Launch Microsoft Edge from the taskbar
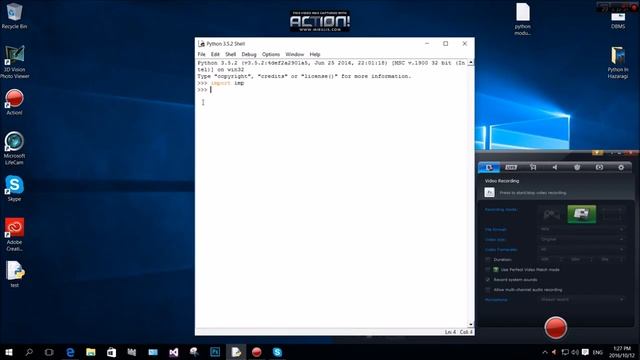640x360 pixels. click(x=70, y=352)
